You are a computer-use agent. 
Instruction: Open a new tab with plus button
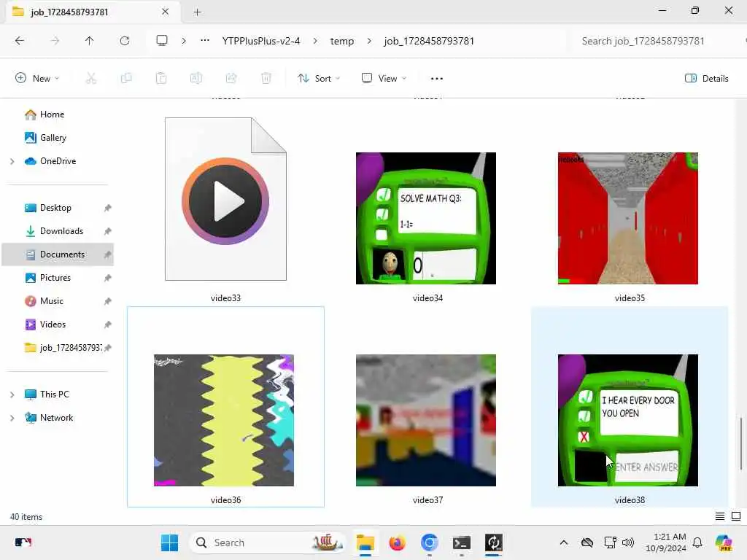click(198, 12)
